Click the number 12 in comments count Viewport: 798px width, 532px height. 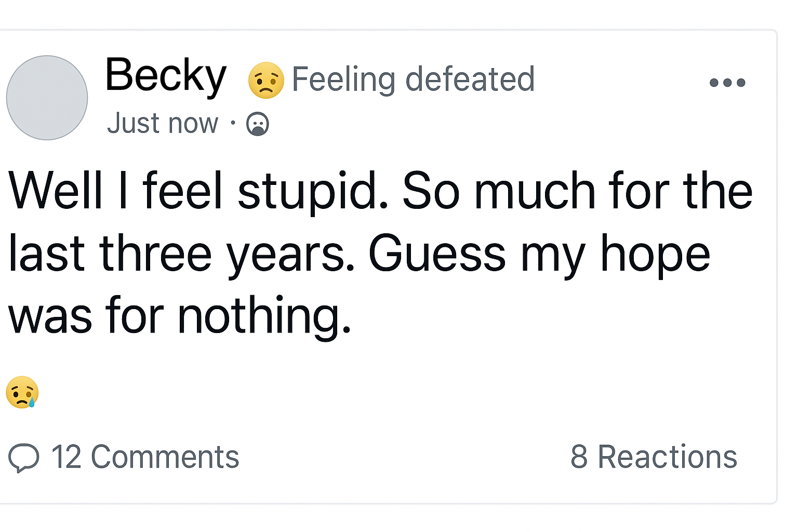[x=66, y=457]
